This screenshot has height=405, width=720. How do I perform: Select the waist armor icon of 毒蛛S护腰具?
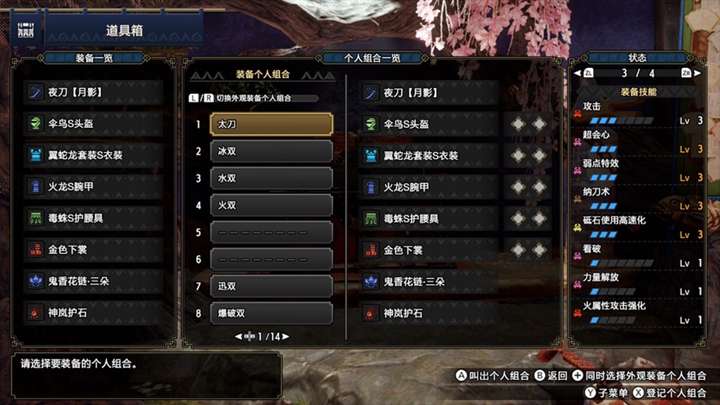click(x=36, y=218)
